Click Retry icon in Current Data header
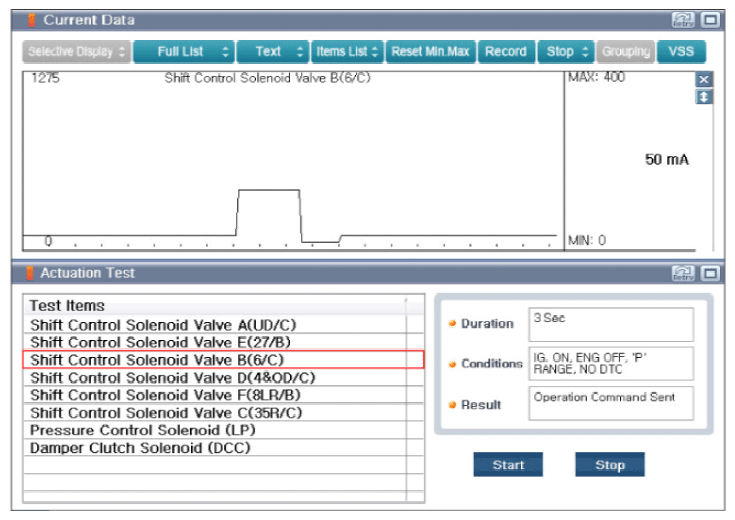This screenshot has width=735, height=520. (x=683, y=20)
